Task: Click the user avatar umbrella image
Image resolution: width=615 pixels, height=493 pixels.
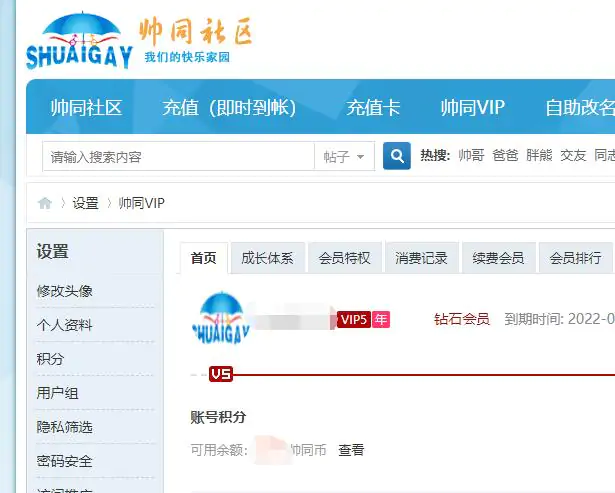Action: (x=220, y=318)
